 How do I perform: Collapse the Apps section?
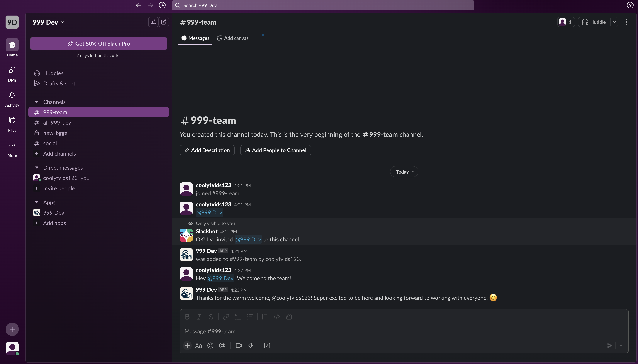[x=37, y=202]
